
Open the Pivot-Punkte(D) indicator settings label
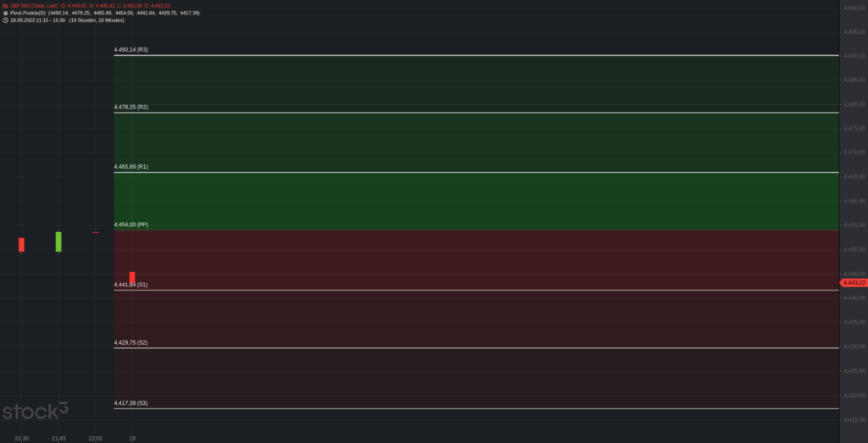(x=28, y=13)
